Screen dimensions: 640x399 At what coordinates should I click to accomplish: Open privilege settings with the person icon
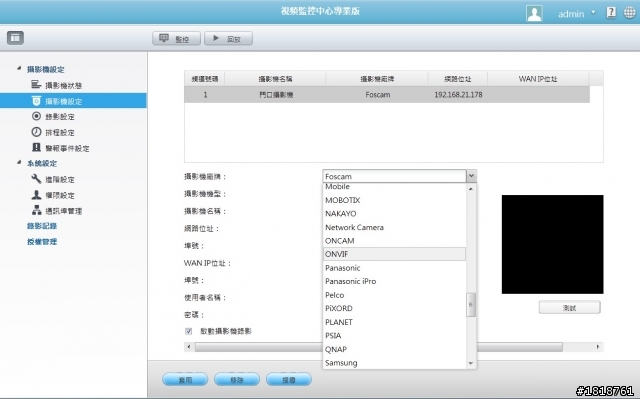point(53,195)
